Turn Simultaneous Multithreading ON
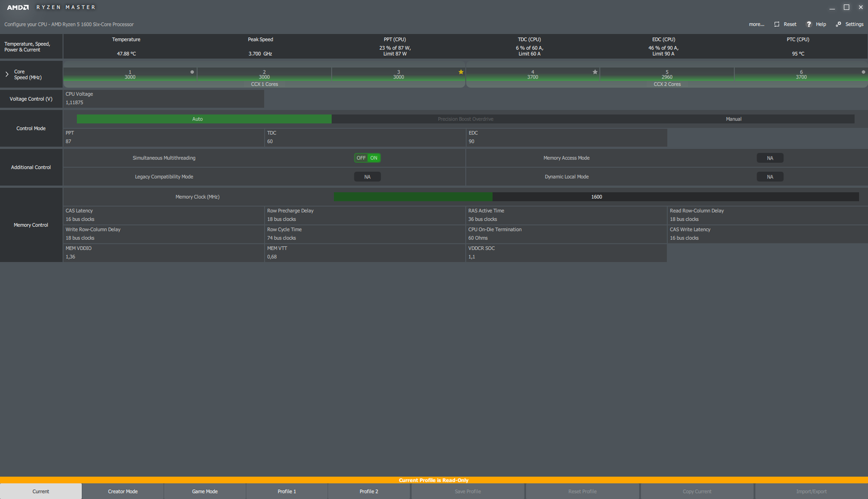The image size is (868, 499). click(374, 158)
